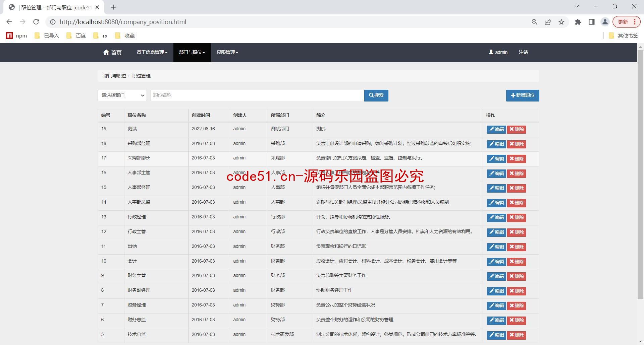Click 部门与职位 breadcrumb link
The image size is (644, 345).
[x=115, y=76]
